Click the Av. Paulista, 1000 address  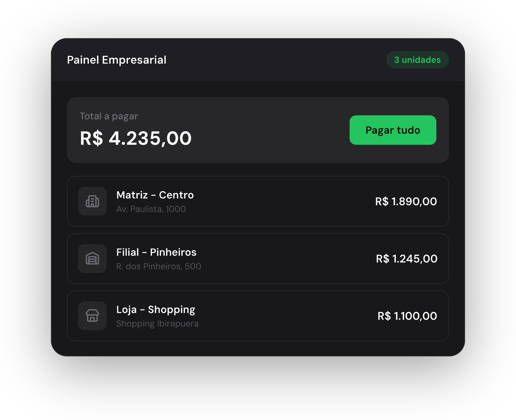[x=151, y=209]
